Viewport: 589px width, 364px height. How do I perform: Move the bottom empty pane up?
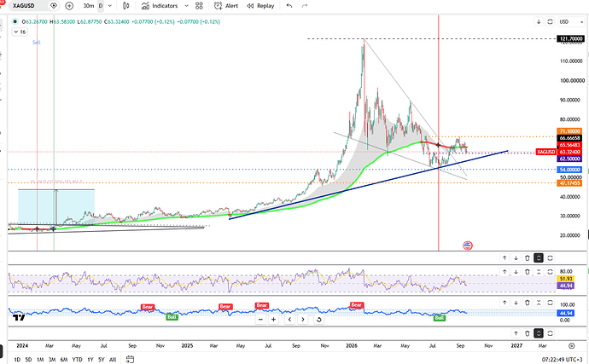(516, 333)
